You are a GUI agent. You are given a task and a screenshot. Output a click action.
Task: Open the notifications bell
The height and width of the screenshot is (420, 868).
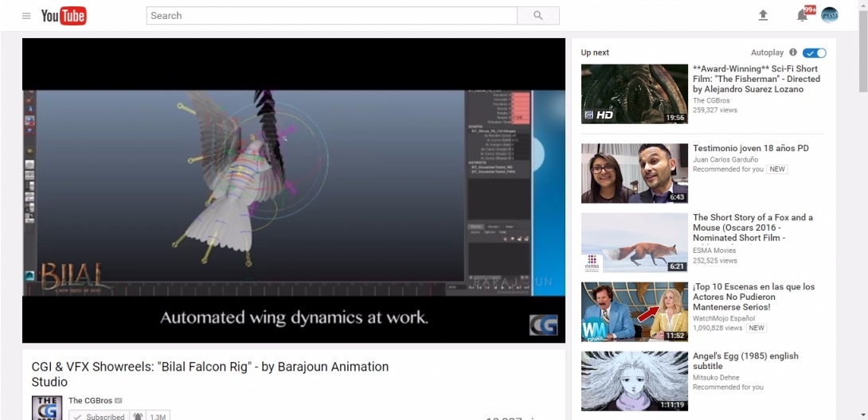point(802,15)
